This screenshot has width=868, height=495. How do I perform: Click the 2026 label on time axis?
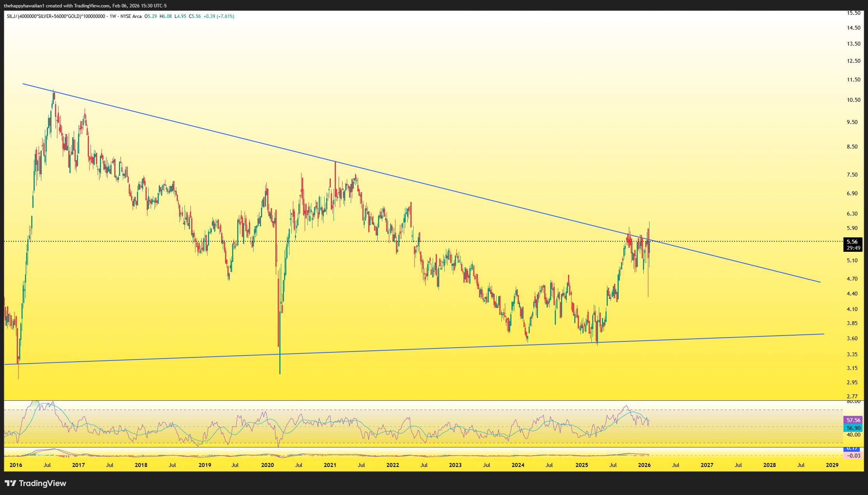[644, 465]
